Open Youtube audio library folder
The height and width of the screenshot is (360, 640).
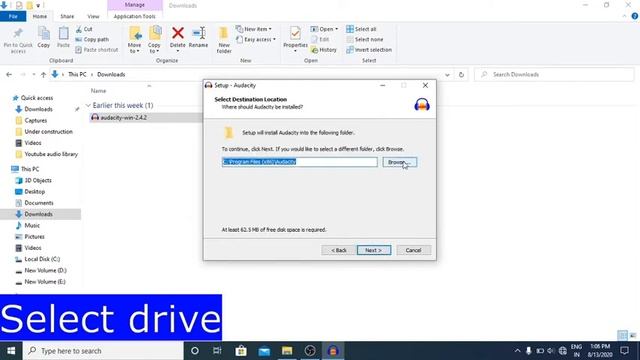tap(51, 154)
